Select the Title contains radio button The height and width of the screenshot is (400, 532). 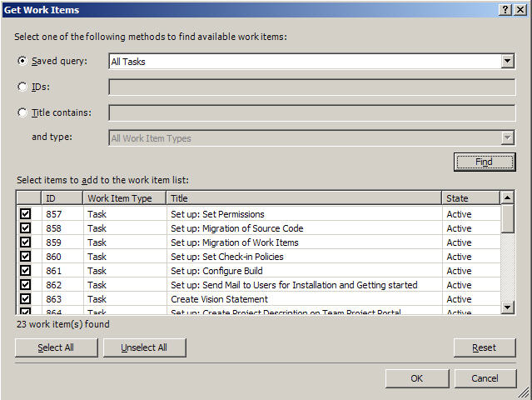coord(22,112)
